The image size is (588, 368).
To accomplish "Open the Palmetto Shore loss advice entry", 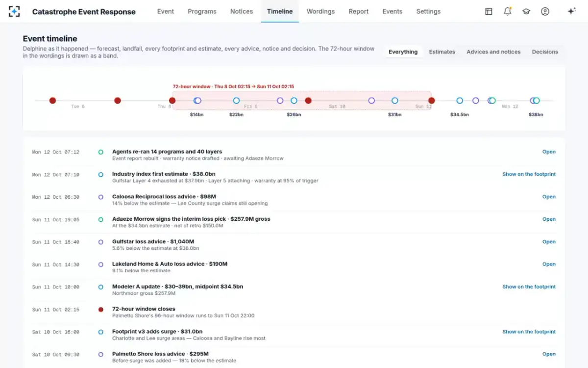I will (x=549, y=354).
